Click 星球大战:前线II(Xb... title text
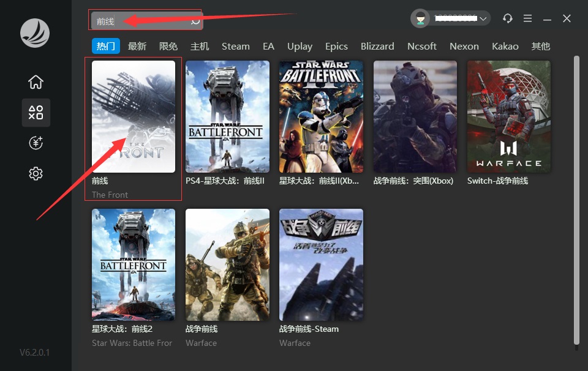Viewport: 588px width, 371px height. (319, 181)
